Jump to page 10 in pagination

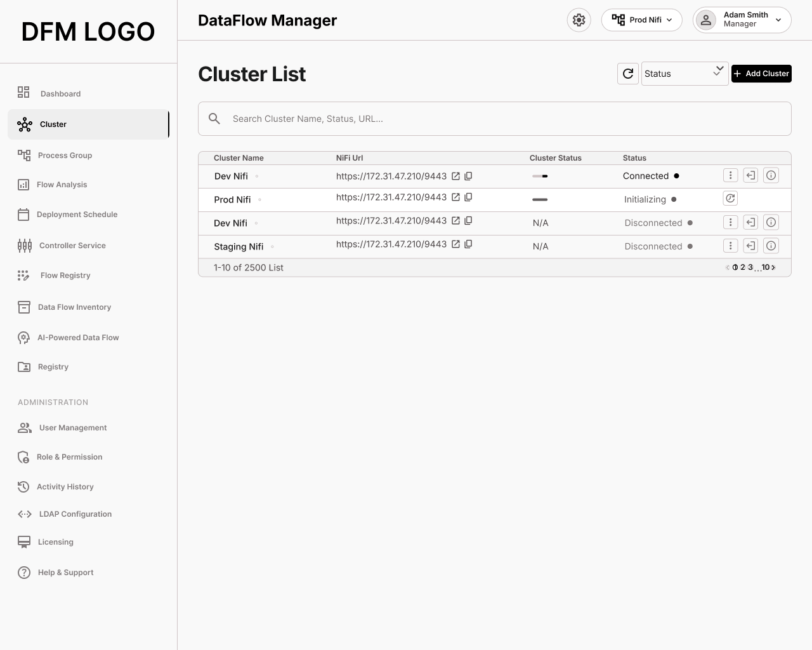766,267
